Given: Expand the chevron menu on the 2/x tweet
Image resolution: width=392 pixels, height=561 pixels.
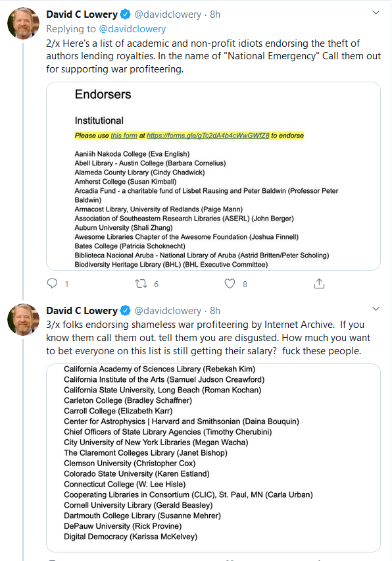Looking at the screenshot, I should click(376, 13).
